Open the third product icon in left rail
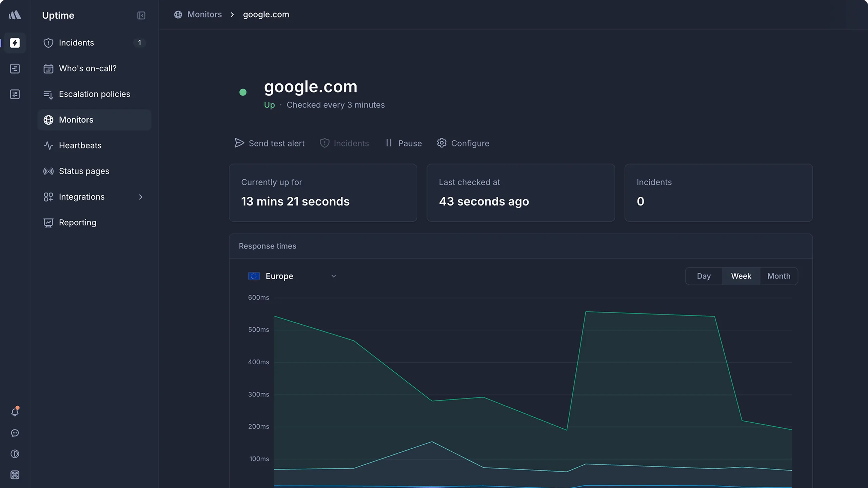The height and width of the screenshot is (488, 868). pos(15,94)
